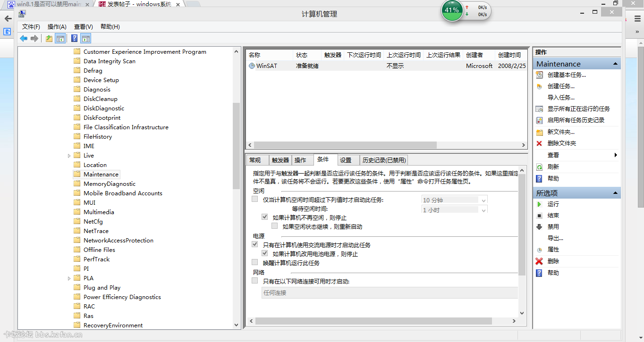The height and width of the screenshot is (342, 644).
Task: Click the 启用所有任务历史记录 icon
Action: [x=539, y=120]
